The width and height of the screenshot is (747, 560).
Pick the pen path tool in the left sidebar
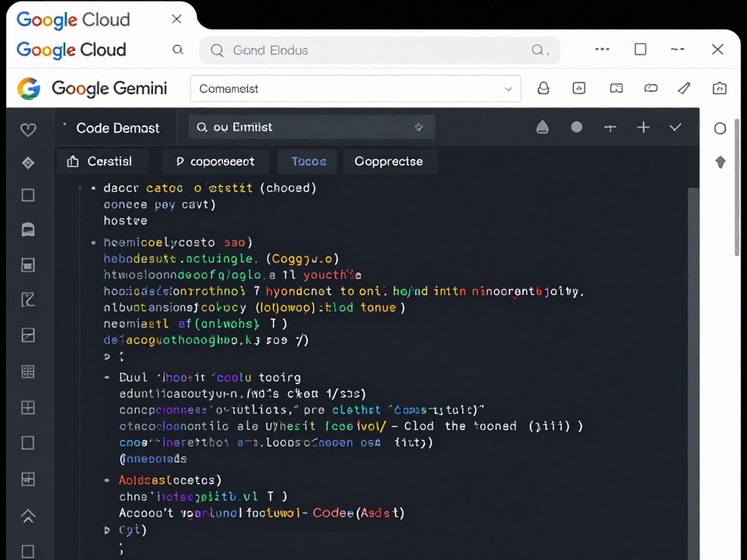[x=28, y=299]
